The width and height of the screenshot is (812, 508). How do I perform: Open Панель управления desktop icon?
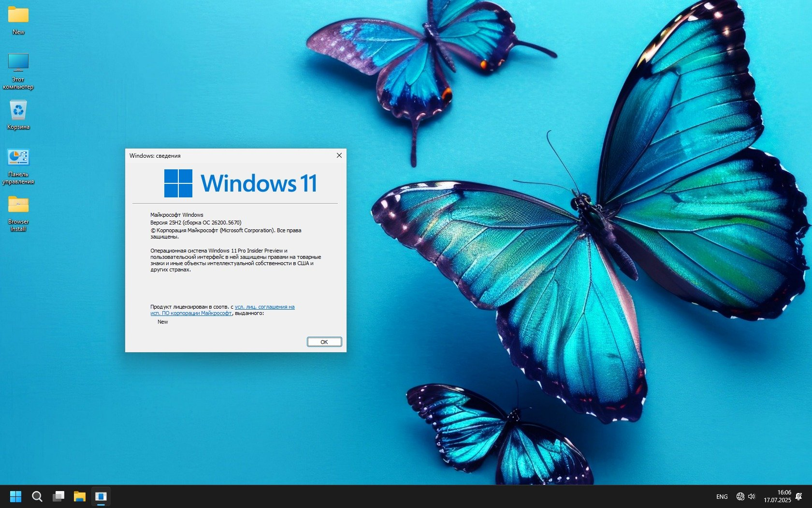click(x=18, y=166)
